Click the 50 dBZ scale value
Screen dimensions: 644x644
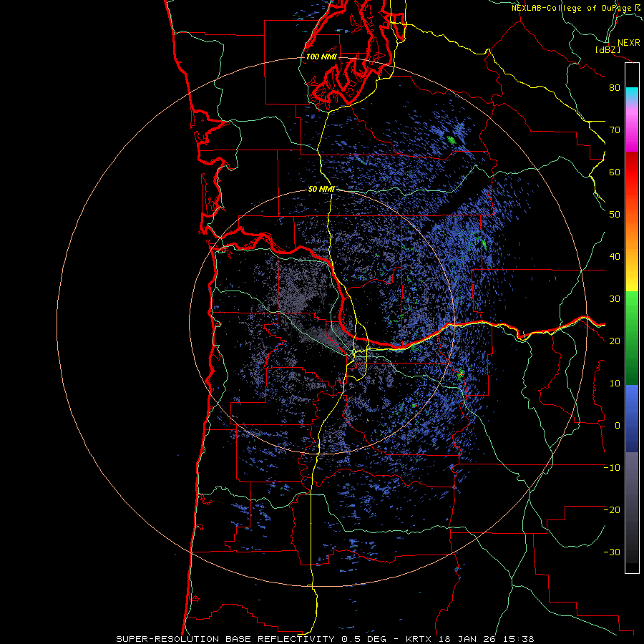615,215
